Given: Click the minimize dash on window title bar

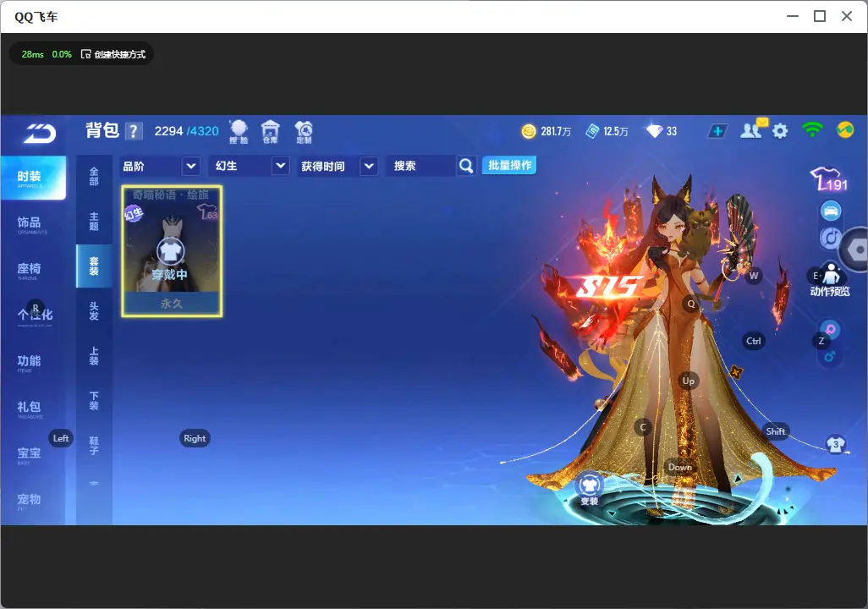Looking at the screenshot, I should tap(793, 16).
